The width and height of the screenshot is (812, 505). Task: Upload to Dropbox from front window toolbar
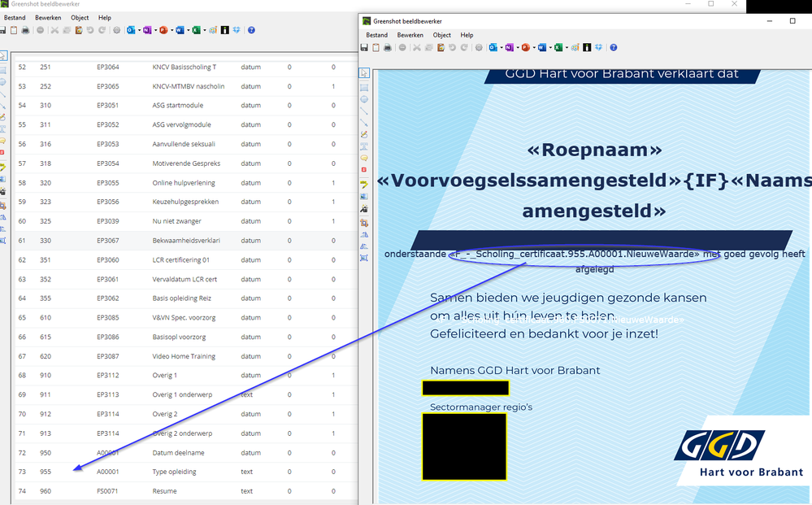click(599, 48)
